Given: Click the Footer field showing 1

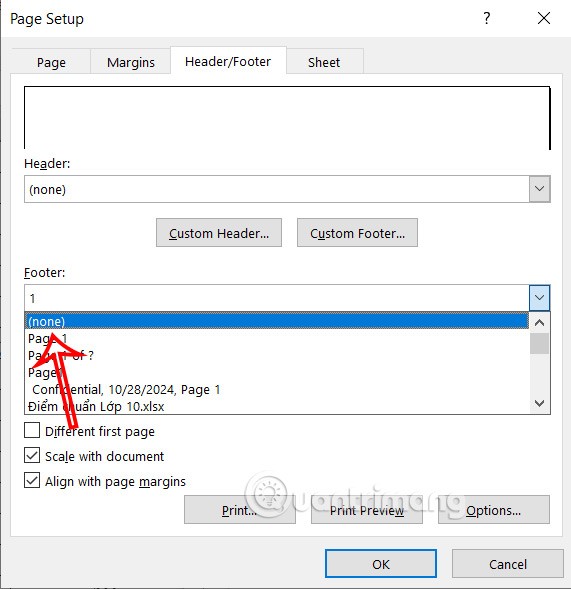Looking at the screenshot, I should [x=277, y=298].
